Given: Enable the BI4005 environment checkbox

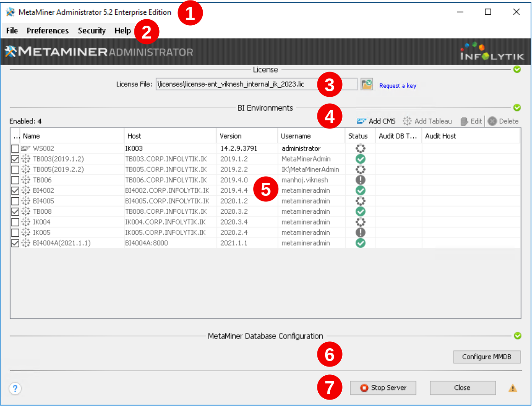Looking at the screenshot, I should pyautogui.click(x=15, y=201).
